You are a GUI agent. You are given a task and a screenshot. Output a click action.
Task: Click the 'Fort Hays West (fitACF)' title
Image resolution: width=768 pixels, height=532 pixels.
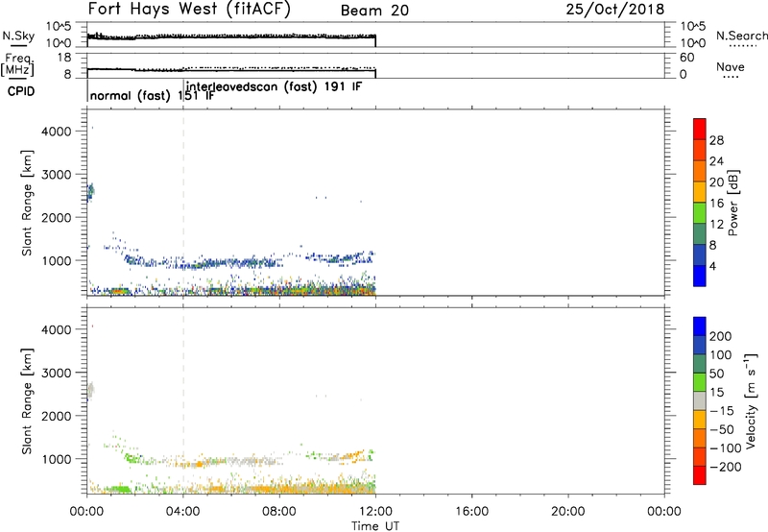coord(189,9)
